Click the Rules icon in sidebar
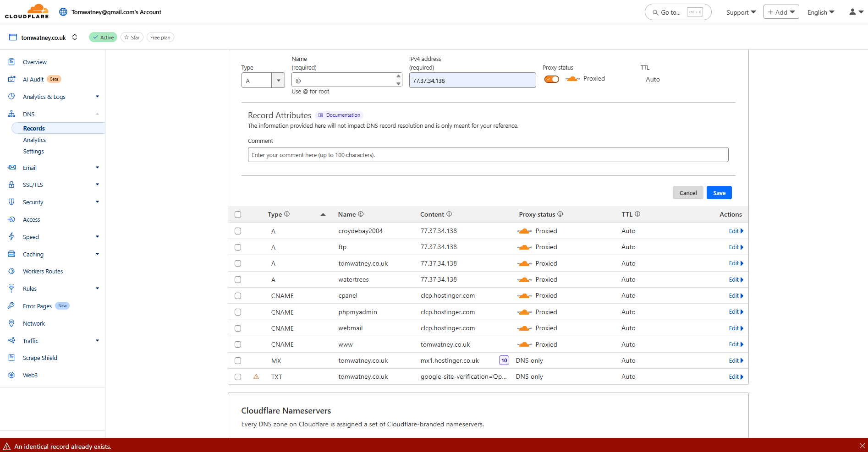868x452 pixels. tap(12, 289)
